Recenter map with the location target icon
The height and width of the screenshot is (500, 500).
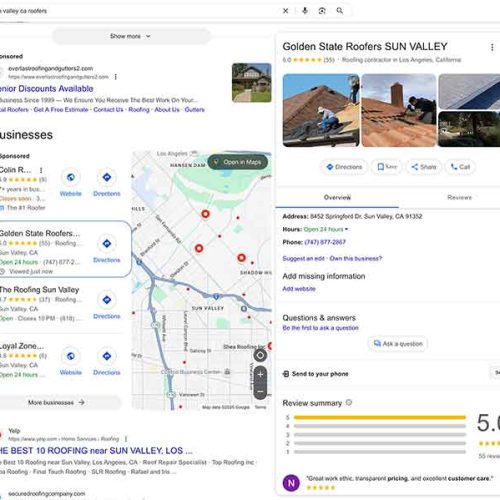point(260,355)
